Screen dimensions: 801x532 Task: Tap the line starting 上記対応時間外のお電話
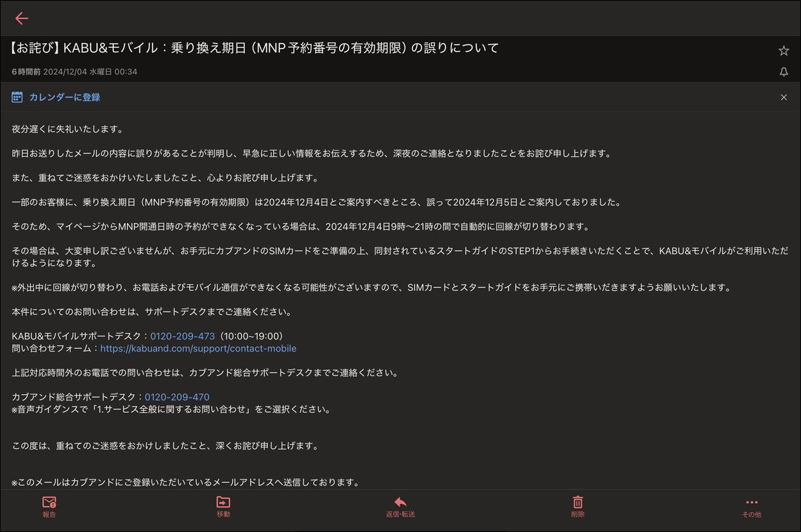tap(205, 373)
